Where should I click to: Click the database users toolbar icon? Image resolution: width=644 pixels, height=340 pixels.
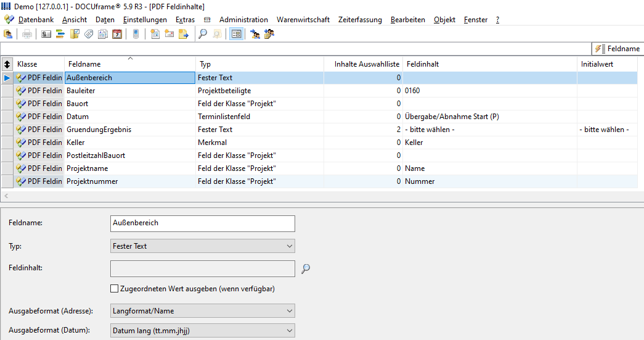click(8, 34)
